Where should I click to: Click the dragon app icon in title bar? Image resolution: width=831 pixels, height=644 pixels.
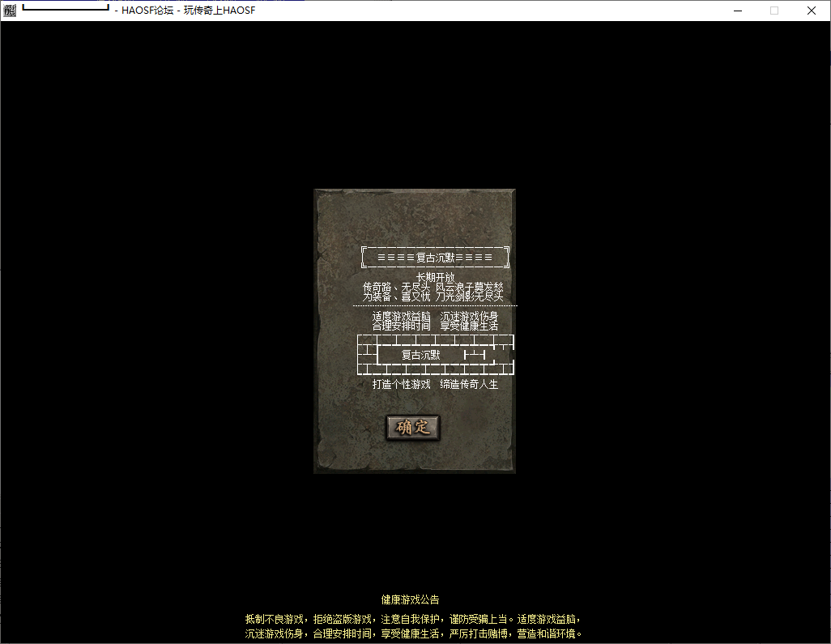tap(10, 11)
